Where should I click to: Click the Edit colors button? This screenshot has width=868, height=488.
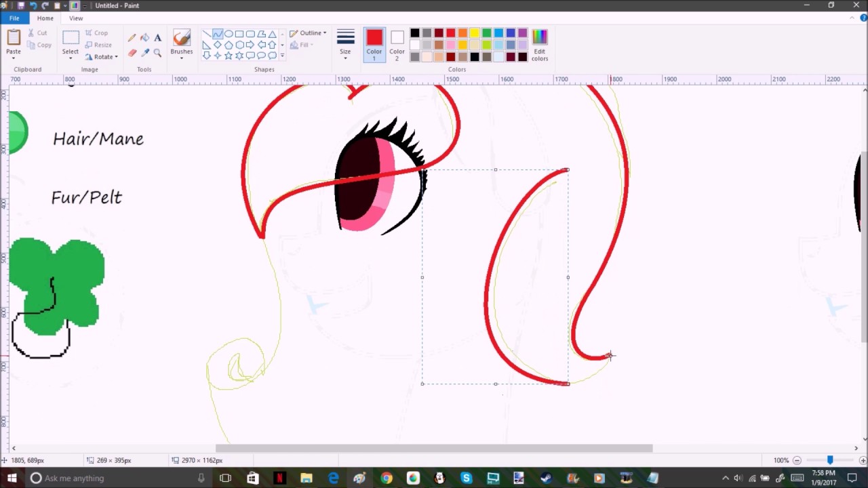click(540, 45)
